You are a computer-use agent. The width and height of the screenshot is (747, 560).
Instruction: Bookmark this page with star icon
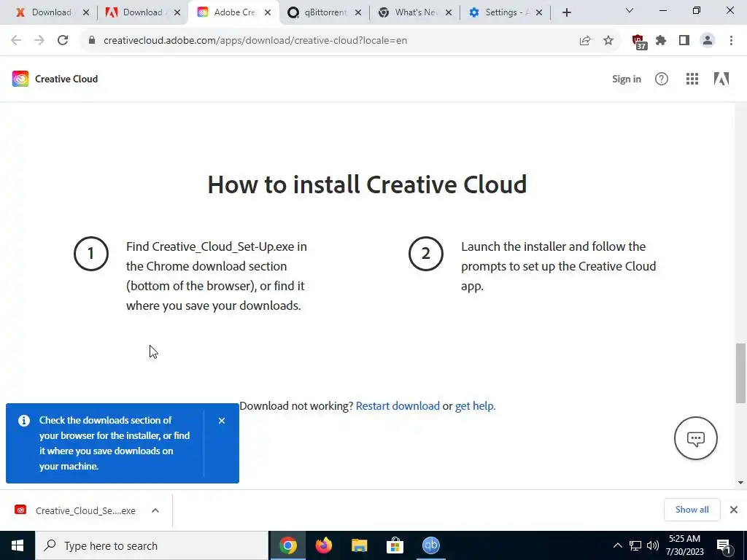pyautogui.click(x=608, y=41)
